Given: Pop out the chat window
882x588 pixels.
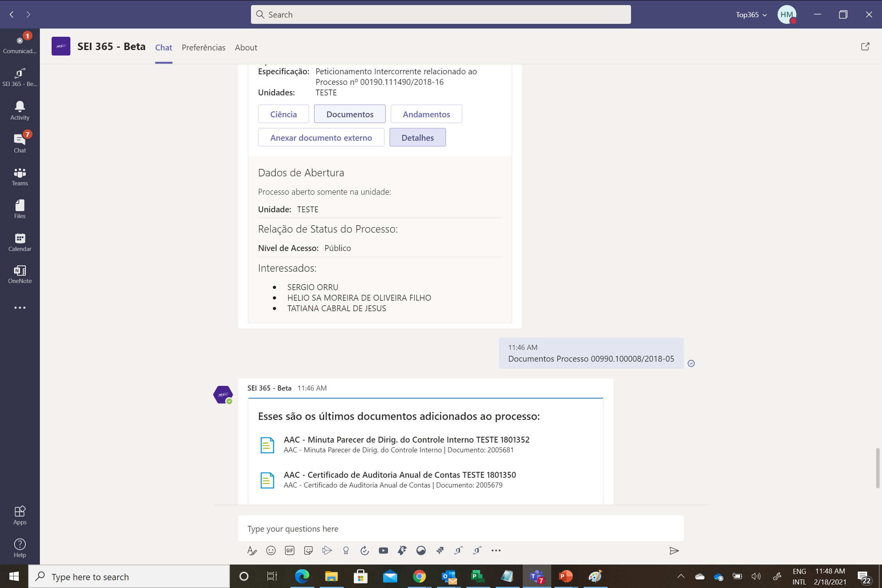Looking at the screenshot, I should click(x=865, y=47).
